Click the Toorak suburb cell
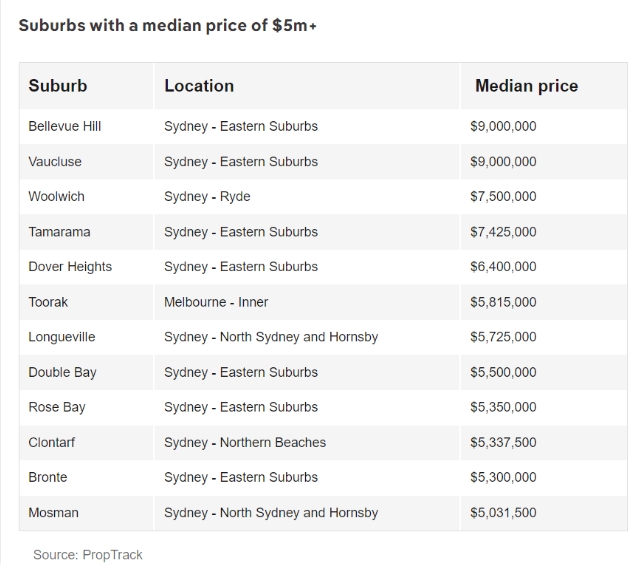Screen dimensions: 644x565 click(x=86, y=302)
